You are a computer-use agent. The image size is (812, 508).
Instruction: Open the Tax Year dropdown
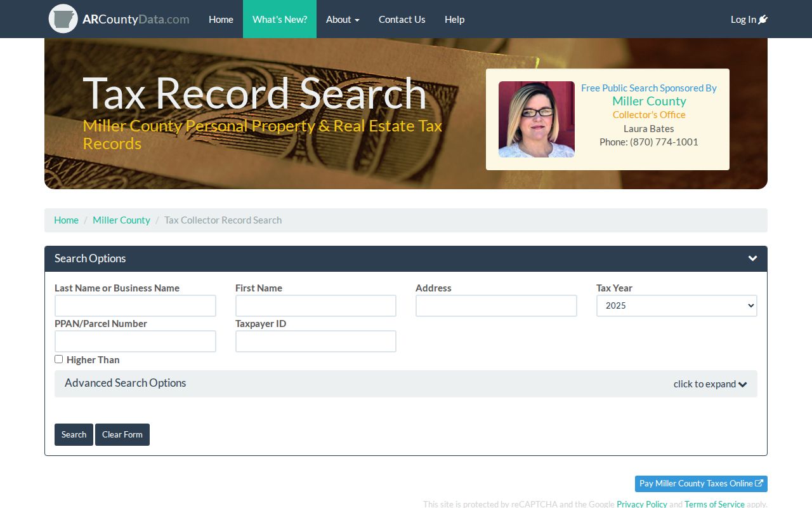677,305
